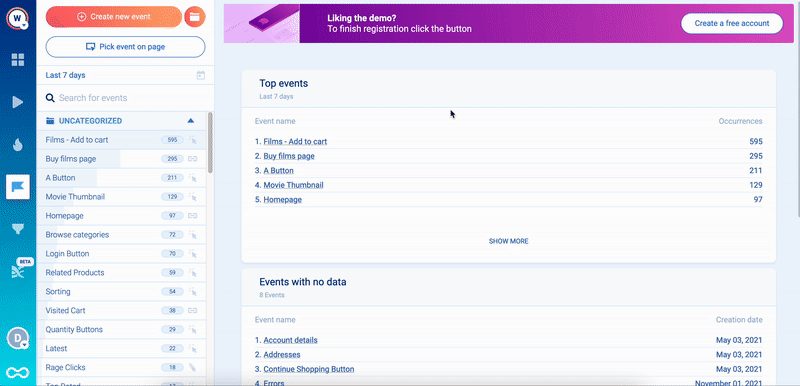The image size is (800, 386).
Task: Click the Creation date column header
Action: (739, 320)
